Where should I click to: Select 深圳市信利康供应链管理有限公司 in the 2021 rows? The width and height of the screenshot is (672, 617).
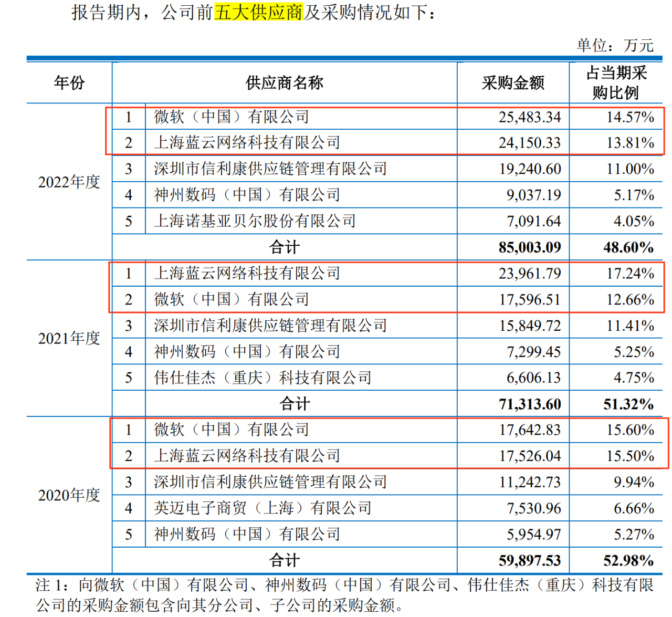tap(270, 325)
